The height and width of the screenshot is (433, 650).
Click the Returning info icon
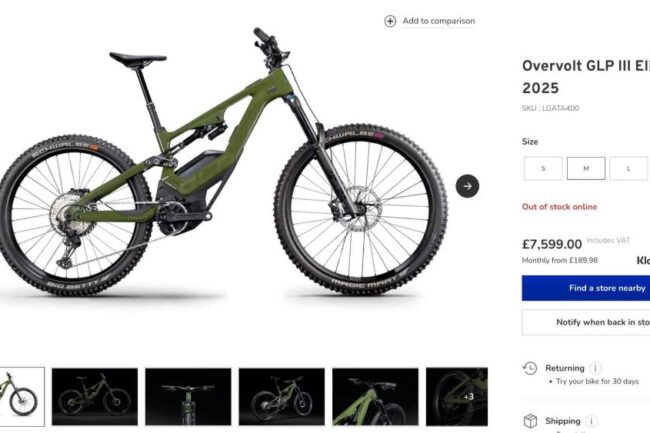click(x=595, y=368)
